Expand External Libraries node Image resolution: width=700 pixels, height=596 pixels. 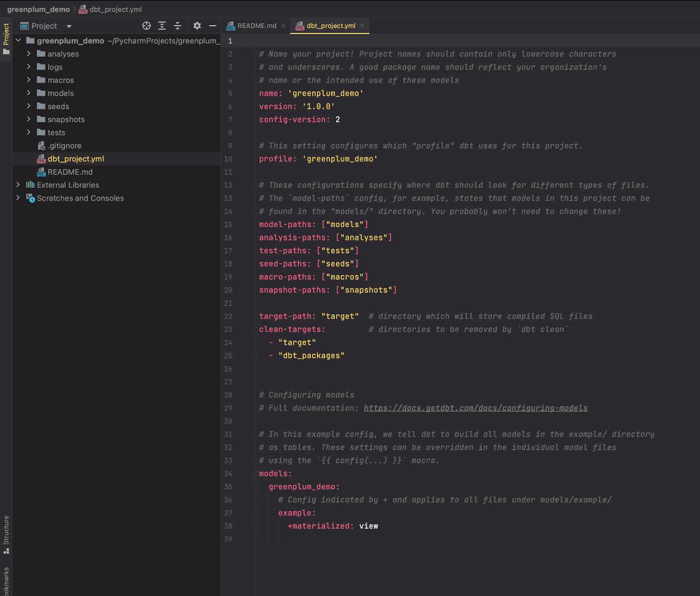18,185
